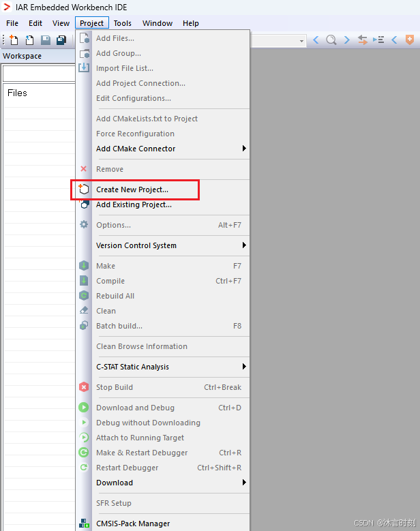Click the New Document toolbar icon
This screenshot has width=420, height=531.
pyautogui.click(x=13, y=40)
